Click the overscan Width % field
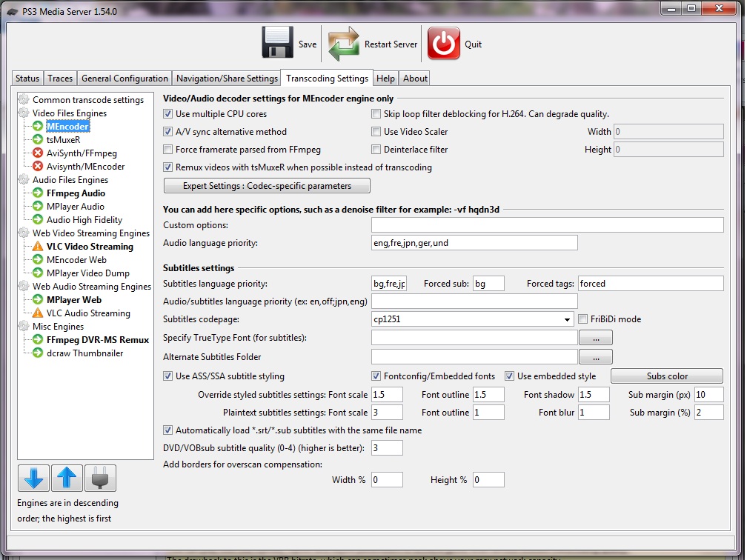The height and width of the screenshot is (560, 747). [387, 479]
